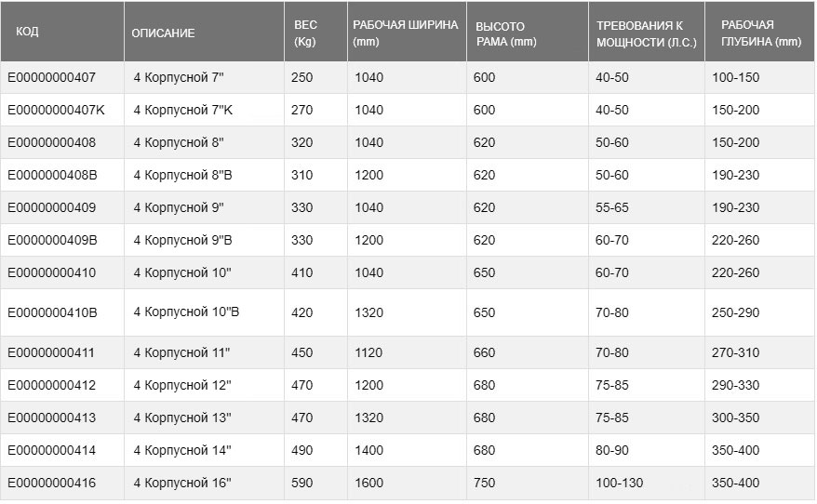Select the weight value 590
817x504 pixels.
point(302,484)
